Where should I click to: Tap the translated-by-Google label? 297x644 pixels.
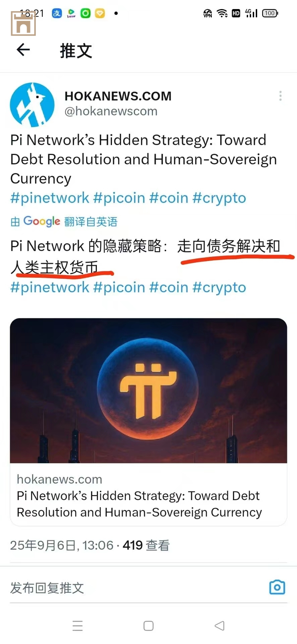(64, 221)
